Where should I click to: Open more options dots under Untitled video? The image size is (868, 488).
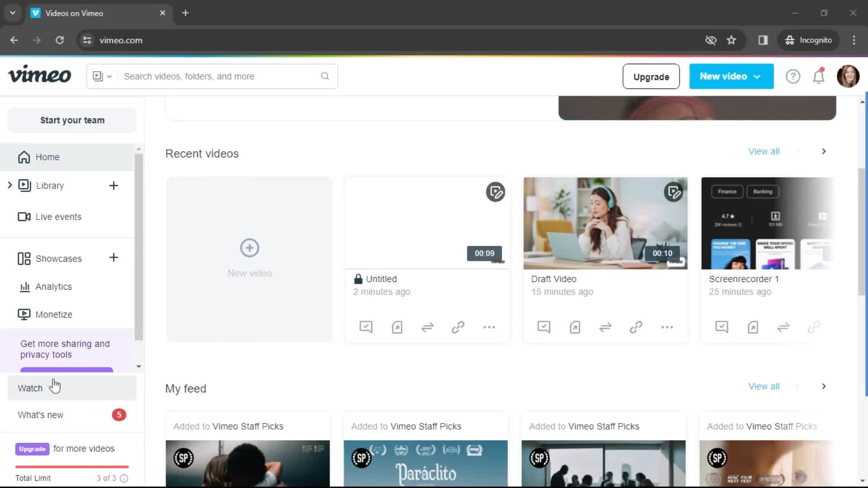click(x=489, y=327)
